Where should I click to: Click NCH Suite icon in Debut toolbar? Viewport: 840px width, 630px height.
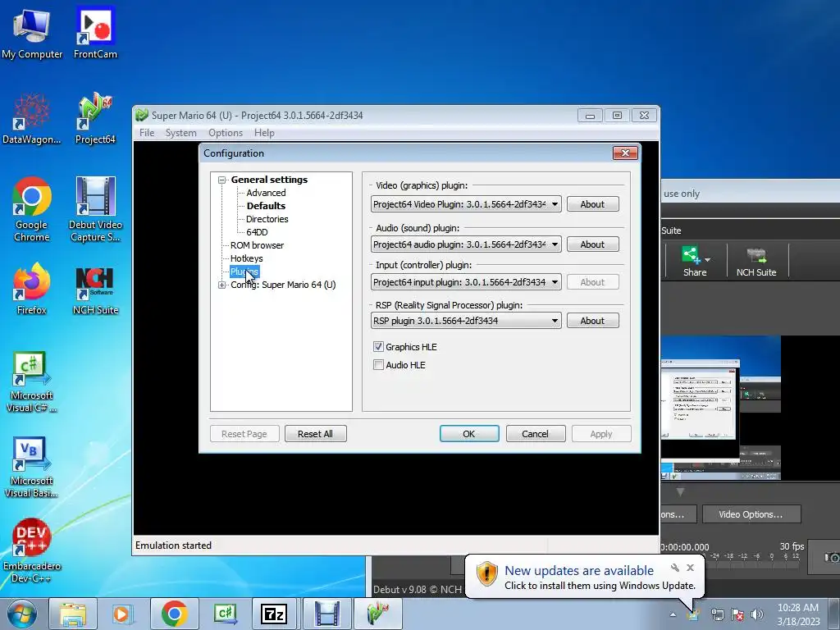pos(756,262)
